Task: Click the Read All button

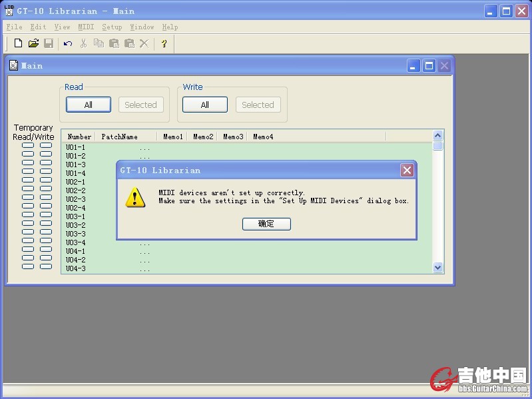Action: pos(88,105)
